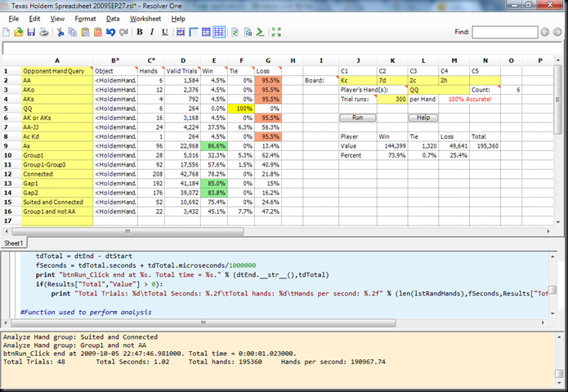This screenshot has height=392, width=568.
Task: Switch to the Sheet1 tab
Action: click(x=14, y=243)
